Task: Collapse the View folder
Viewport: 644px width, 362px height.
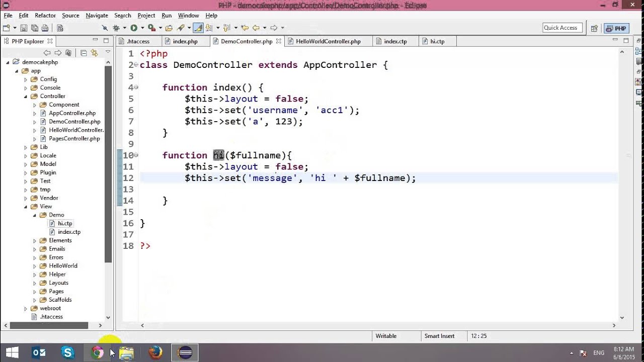Action: 26,207
